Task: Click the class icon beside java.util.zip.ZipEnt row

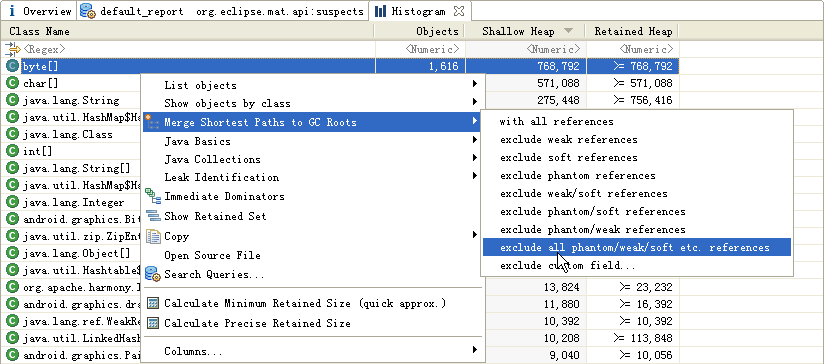Action: click(x=13, y=236)
